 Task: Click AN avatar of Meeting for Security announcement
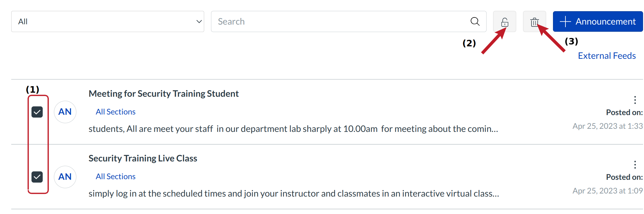(65, 112)
